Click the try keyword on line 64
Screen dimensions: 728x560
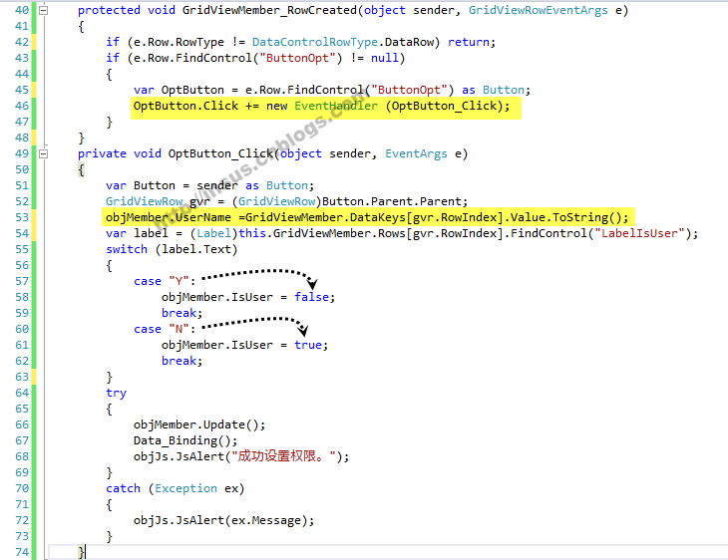[116, 393]
